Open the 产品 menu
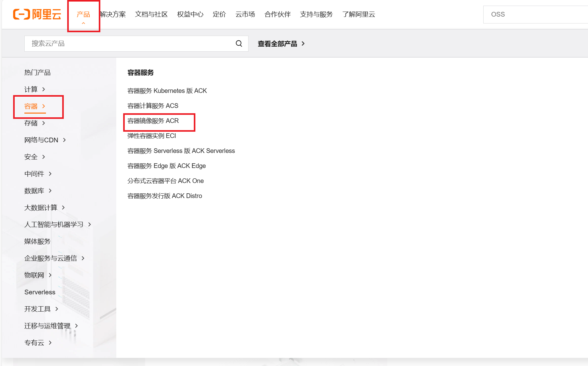This screenshot has width=588, height=366. tap(83, 14)
